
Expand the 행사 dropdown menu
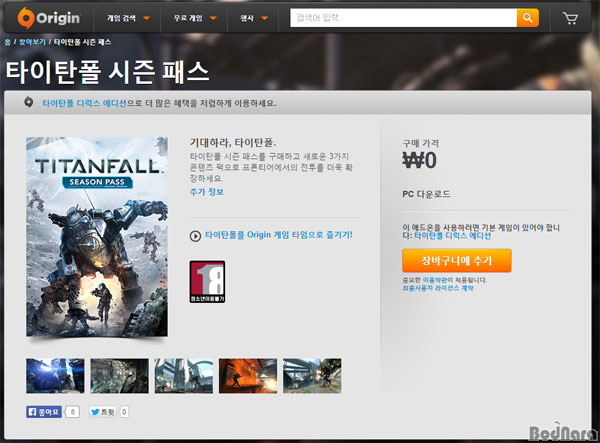click(x=254, y=18)
